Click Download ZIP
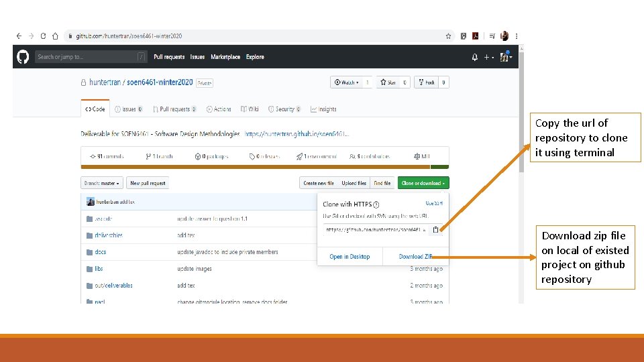This screenshot has height=362, width=644. tap(415, 257)
